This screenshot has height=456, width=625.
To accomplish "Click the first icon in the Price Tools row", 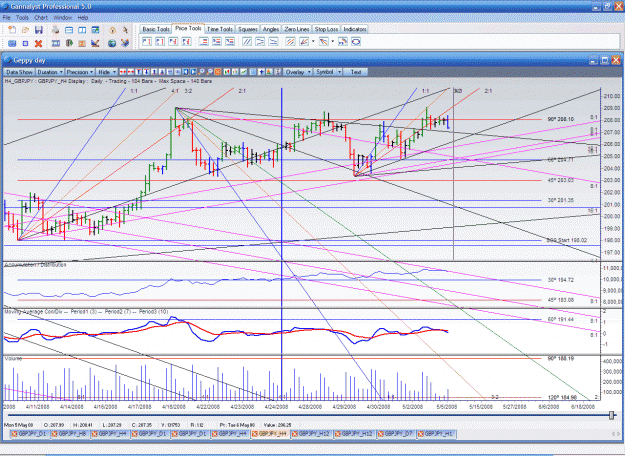I will [147, 41].
